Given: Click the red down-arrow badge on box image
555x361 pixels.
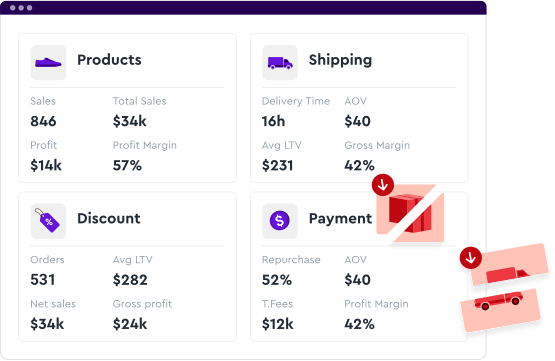Looking at the screenshot, I should click(383, 185).
